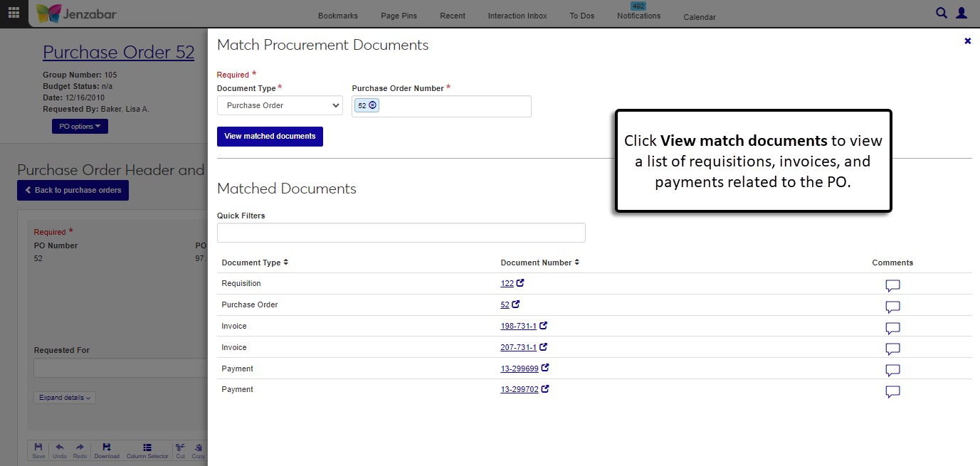Remove purchase order 52 tag
The width and height of the screenshot is (980, 466).
pos(374,106)
